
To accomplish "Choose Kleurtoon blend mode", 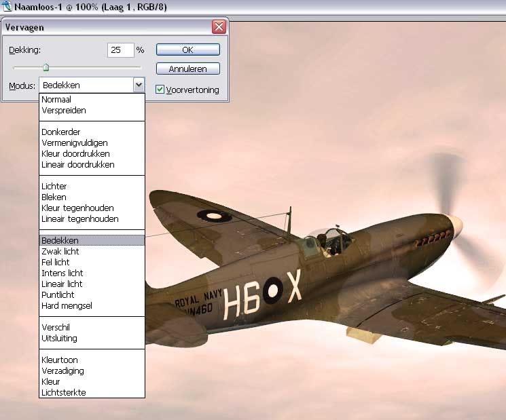I will click(92, 360).
